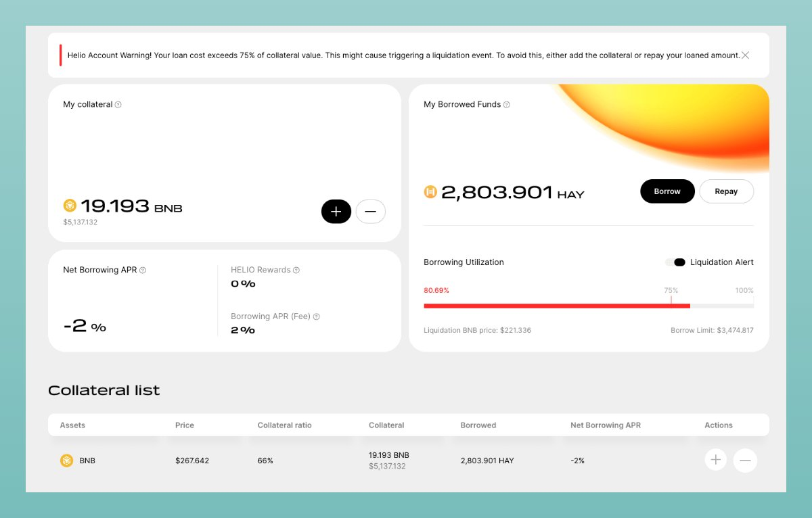Click 2,803.901 HAY in the table row

pyautogui.click(x=487, y=461)
